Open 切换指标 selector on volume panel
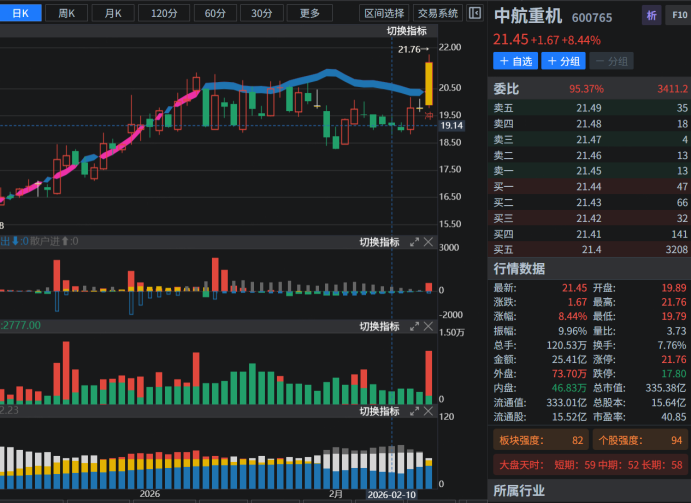 pyautogui.click(x=379, y=327)
